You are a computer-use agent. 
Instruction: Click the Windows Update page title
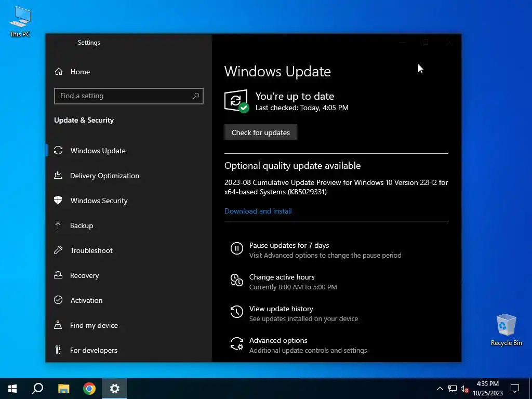coord(277,71)
